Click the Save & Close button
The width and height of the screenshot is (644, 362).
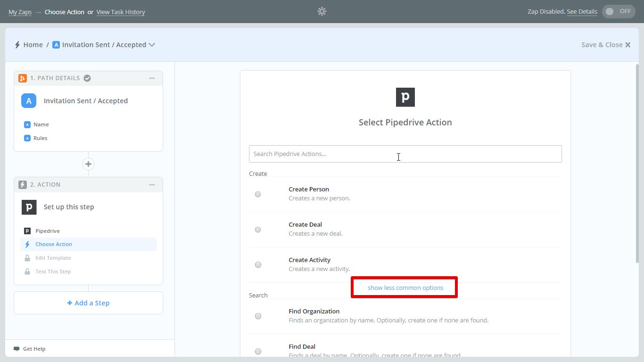pyautogui.click(x=606, y=45)
